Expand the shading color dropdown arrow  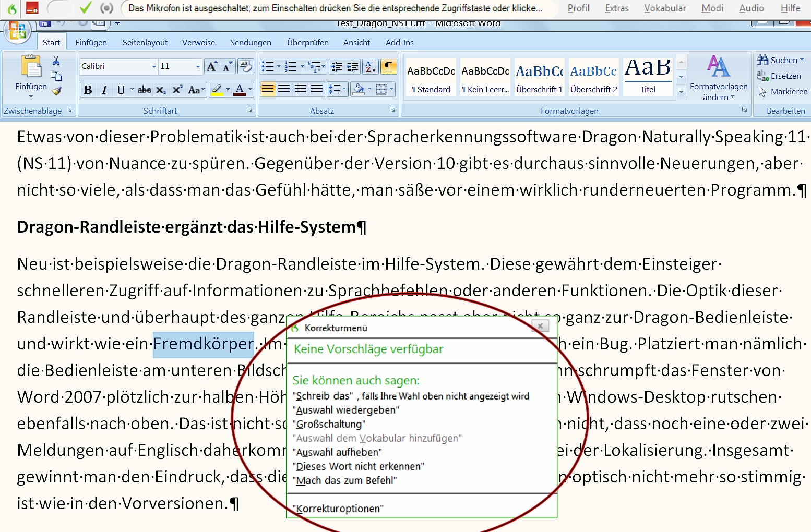coord(369,90)
